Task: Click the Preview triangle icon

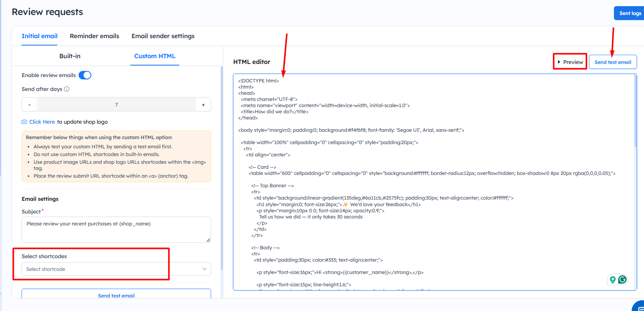Action: click(559, 62)
